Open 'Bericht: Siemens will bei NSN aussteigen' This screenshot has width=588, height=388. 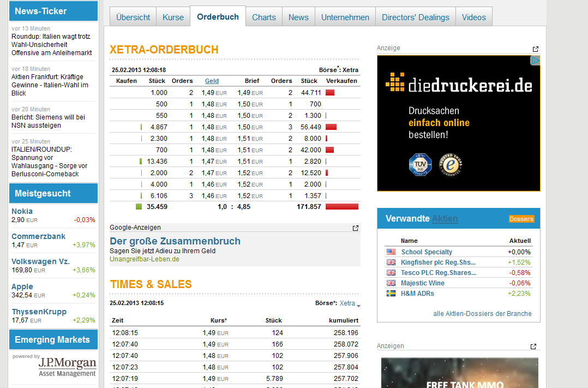tap(49, 121)
